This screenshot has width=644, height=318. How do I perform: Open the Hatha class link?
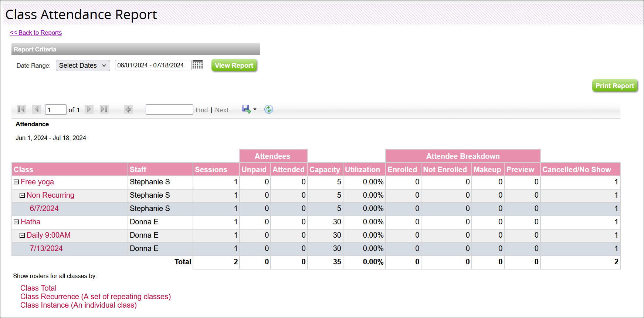(x=30, y=222)
